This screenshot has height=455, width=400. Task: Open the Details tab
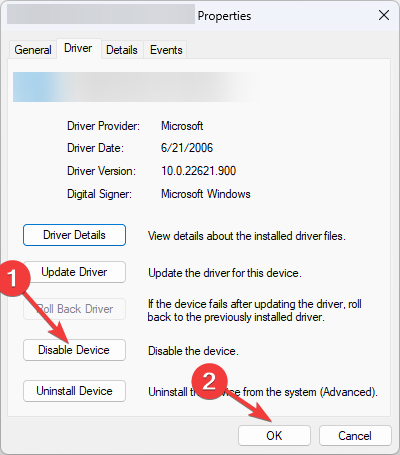122,50
